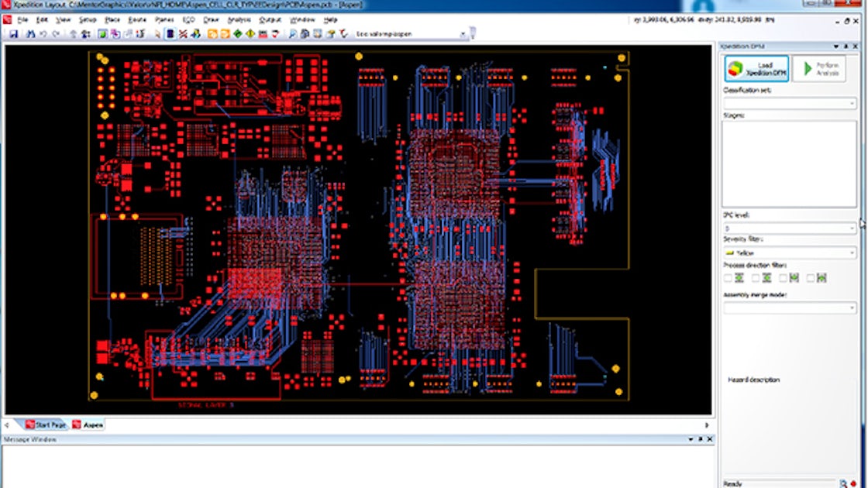The image size is (868, 488).
Task: Toggle the second process direction filter checkbox
Action: 754,277
